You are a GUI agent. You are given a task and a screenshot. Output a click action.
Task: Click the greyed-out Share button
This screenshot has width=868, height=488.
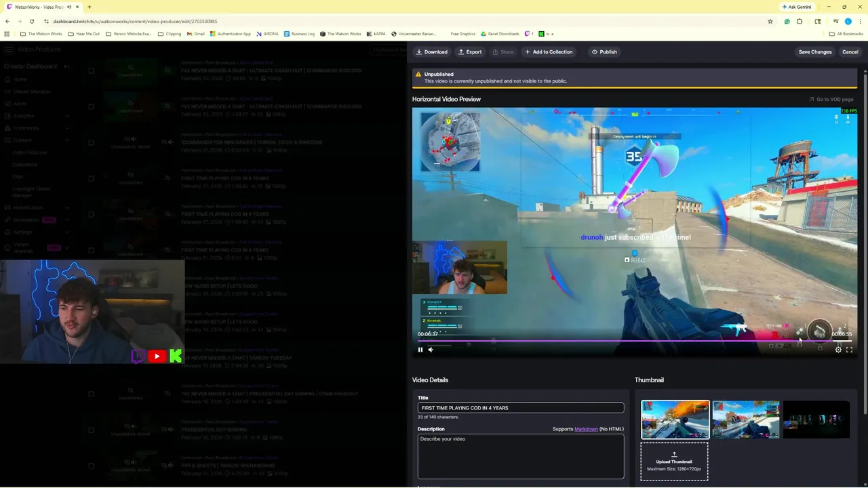[502, 52]
